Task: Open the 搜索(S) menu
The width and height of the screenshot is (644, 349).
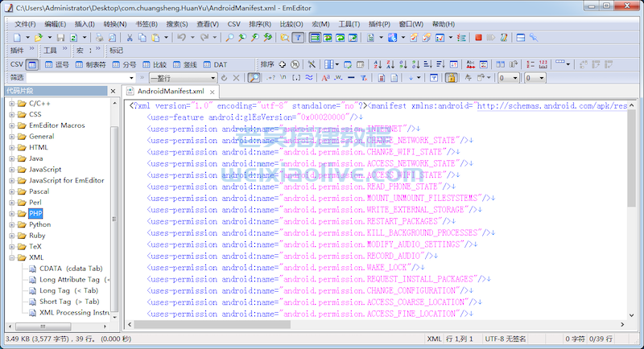Action: pyautogui.click(x=177, y=24)
